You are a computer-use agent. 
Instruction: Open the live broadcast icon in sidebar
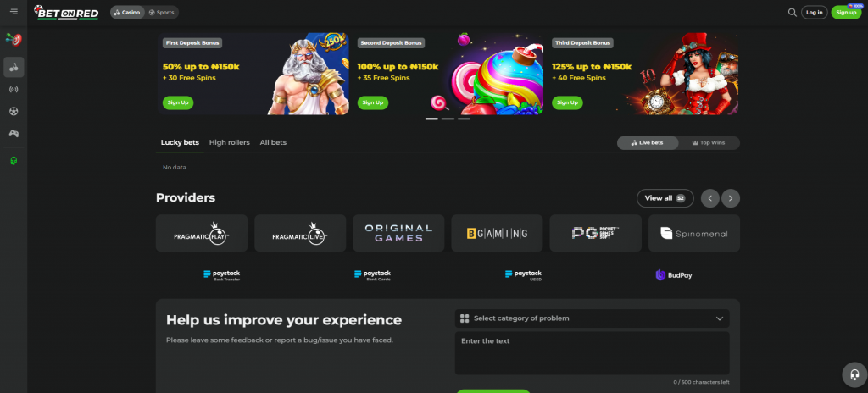click(14, 89)
